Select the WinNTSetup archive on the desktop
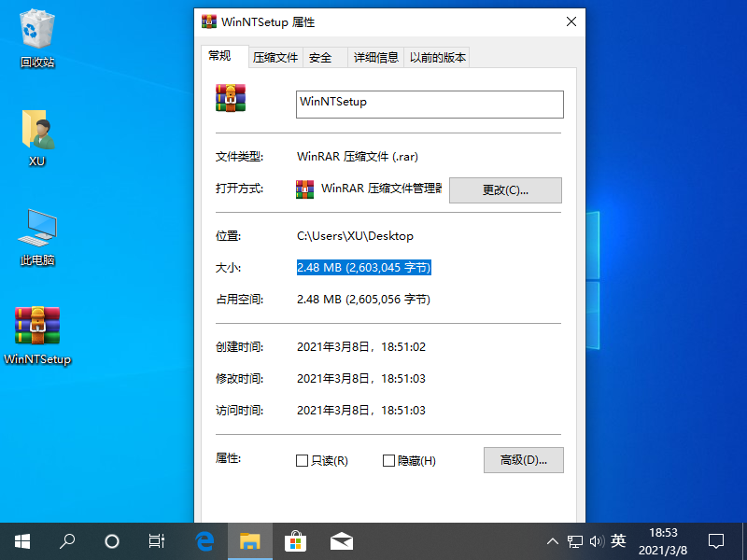The height and width of the screenshot is (560, 747). pyautogui.click(x=37, y=335)
